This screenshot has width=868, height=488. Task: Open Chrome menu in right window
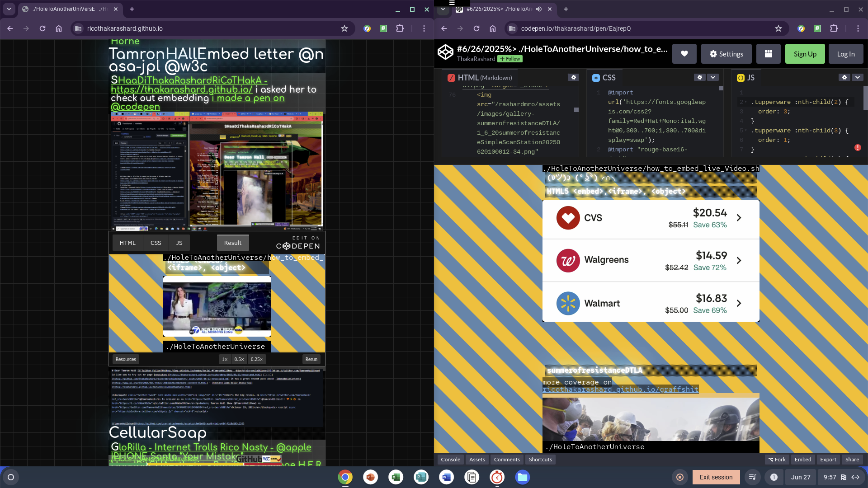[858, 28]
